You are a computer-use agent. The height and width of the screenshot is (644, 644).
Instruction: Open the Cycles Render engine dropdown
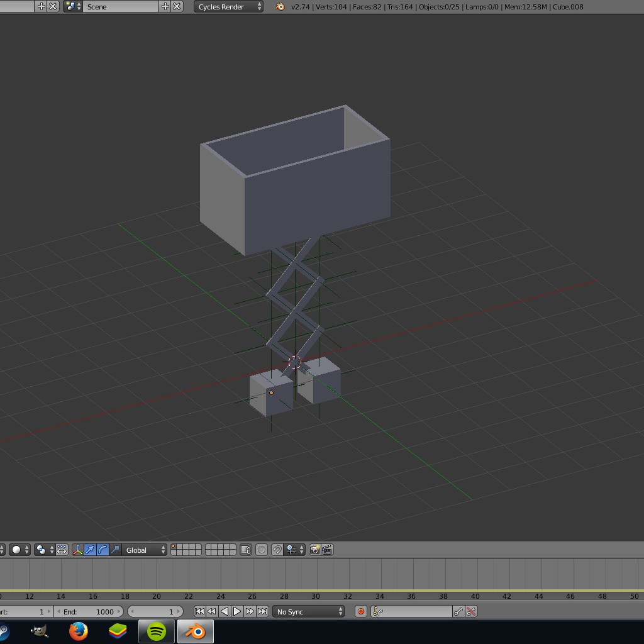click(228, 6)
